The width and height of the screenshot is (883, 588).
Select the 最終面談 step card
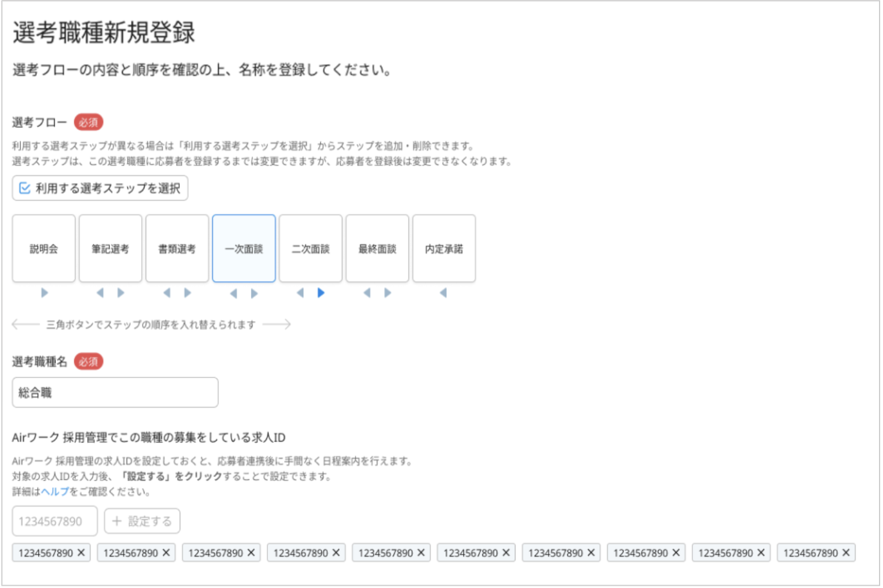(377, 249)
